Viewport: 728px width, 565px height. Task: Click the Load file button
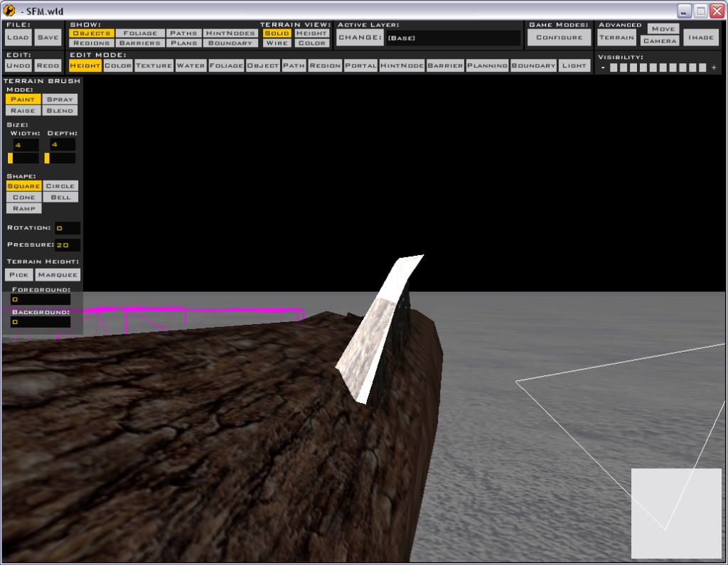click(18, 38)
